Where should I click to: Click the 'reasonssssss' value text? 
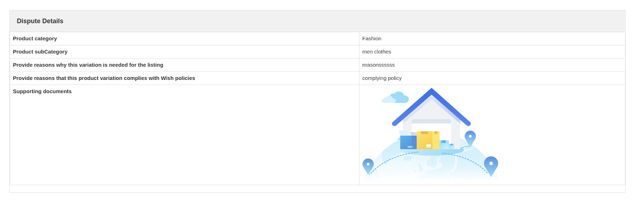(378, 65)
